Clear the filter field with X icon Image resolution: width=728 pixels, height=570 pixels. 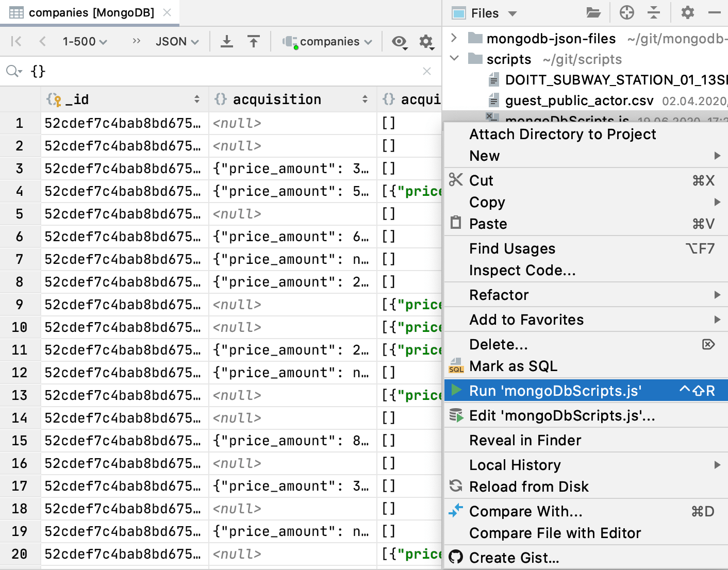[x=426, y=71]
